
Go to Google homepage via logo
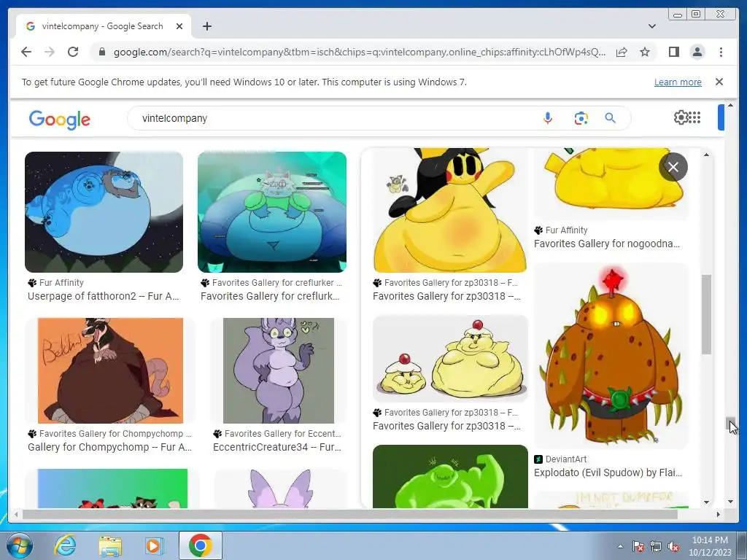pos(60,119)
